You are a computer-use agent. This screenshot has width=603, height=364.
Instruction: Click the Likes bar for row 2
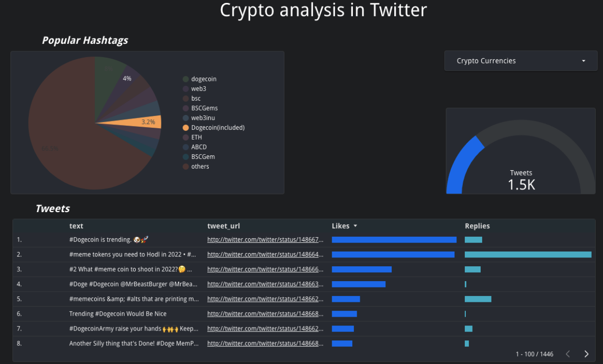[x=393, y=255]
